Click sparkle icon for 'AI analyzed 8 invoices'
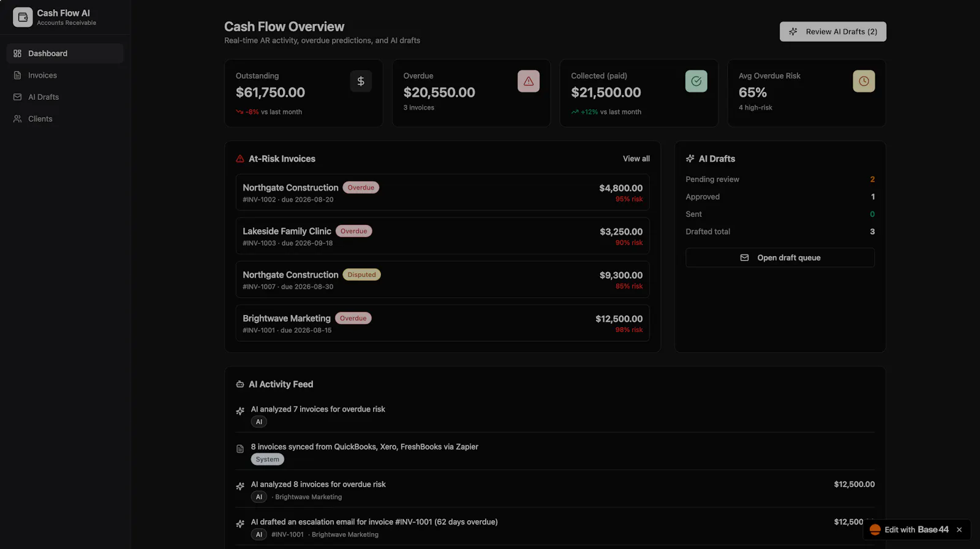 240,487
